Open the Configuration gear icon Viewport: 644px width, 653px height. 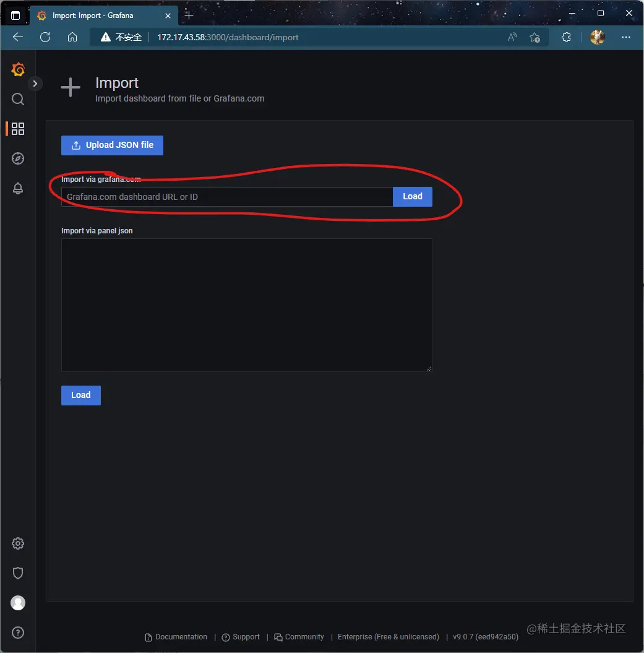(x=18, y=543)
